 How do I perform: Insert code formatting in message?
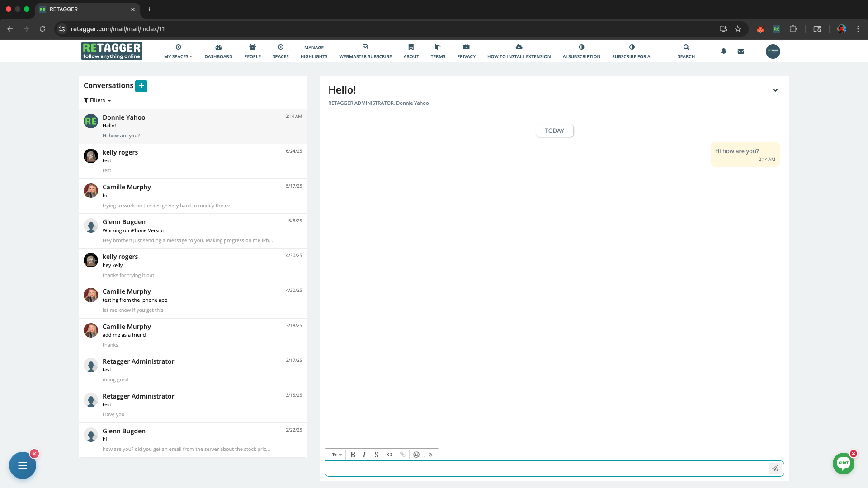tap(390, 455)
